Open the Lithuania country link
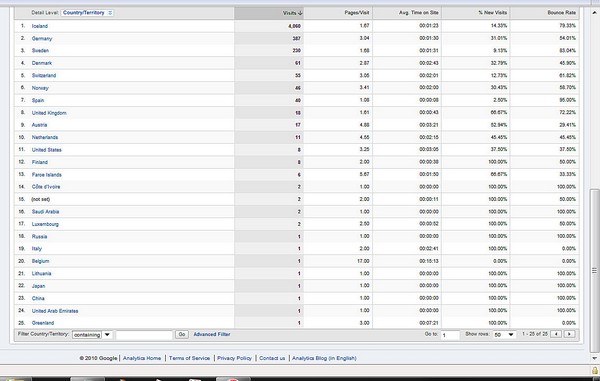The image size is (600, 381). [x=41, y=274]
